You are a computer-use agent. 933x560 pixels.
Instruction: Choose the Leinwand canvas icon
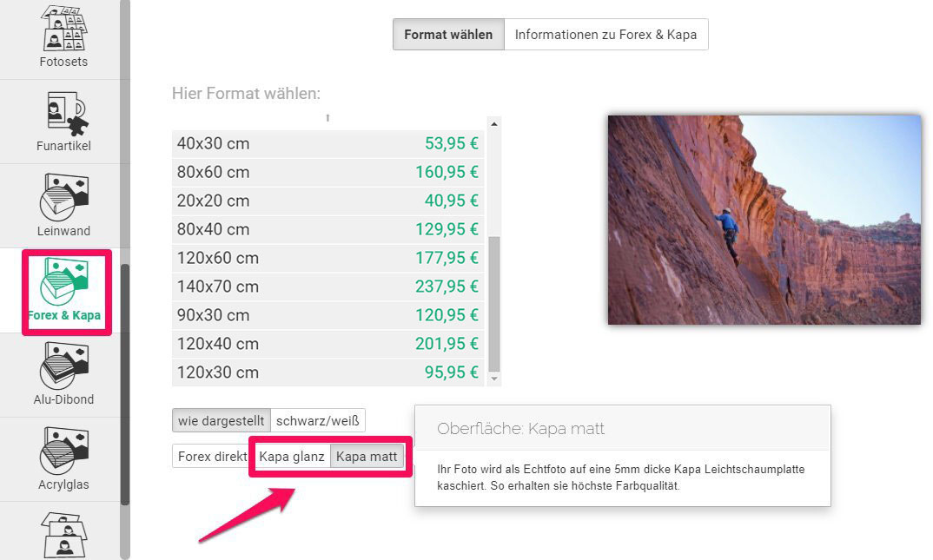pos(63,198)
